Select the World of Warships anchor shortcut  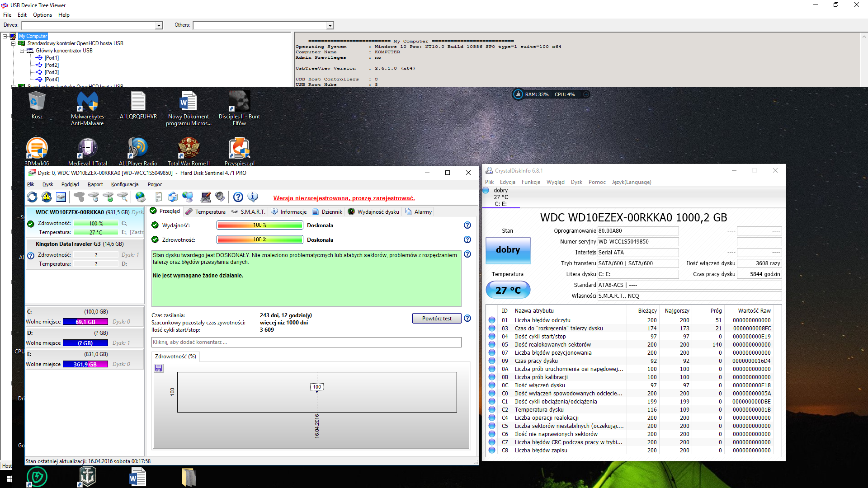pyautogui.click(x=87, y=477)
